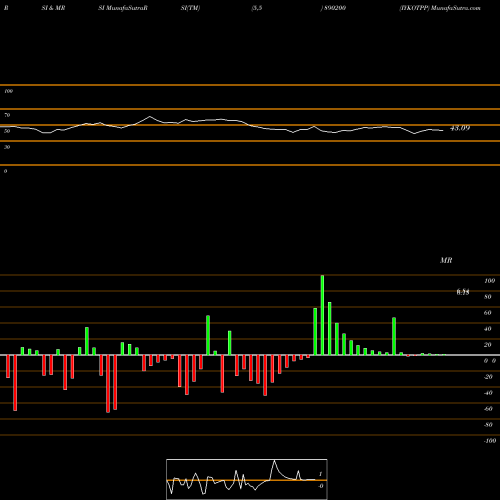
Task: Click the RSI axis label 50
Action: click(x=7, y=131)
